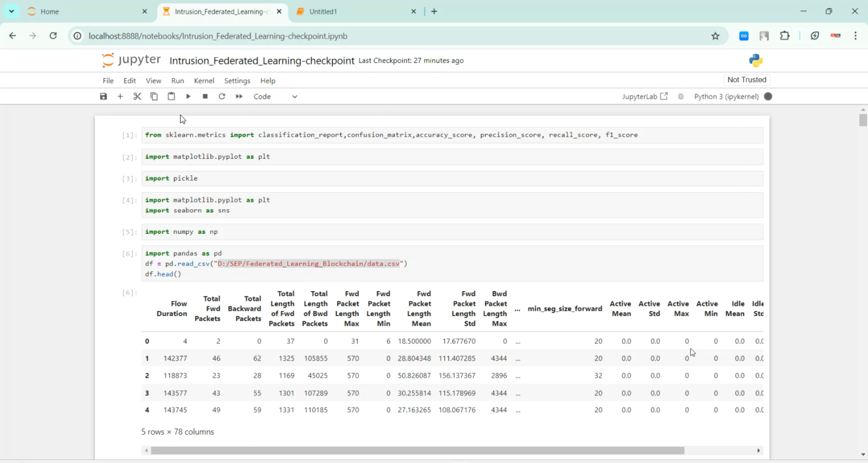Open the notebook in JupyterLab
The width and height of the screenshot is (868, 463).
coord(645,97)
